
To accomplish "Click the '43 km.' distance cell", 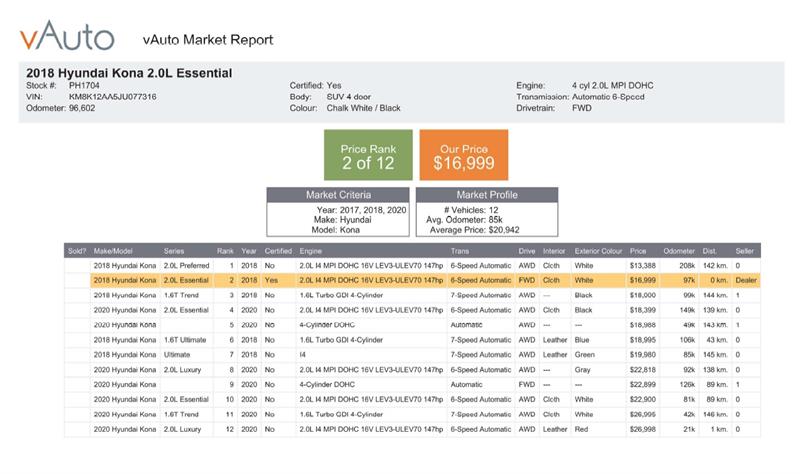I will [x=717, y=340].
